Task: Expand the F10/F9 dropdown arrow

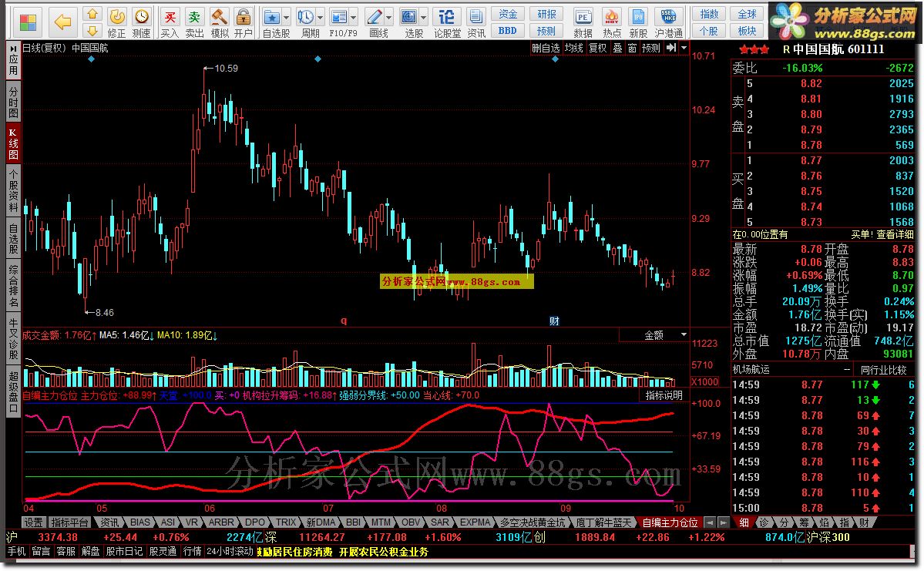Action: point(354,17)
